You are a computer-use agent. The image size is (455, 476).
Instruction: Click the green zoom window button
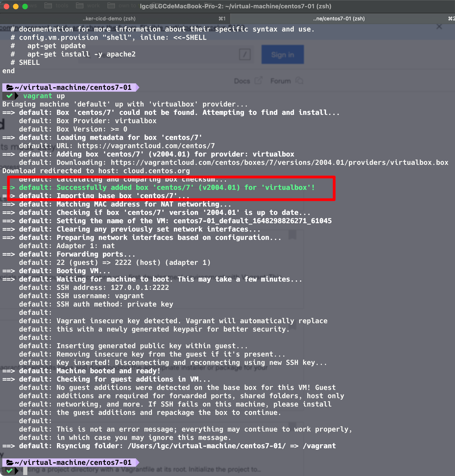(25, 6)
